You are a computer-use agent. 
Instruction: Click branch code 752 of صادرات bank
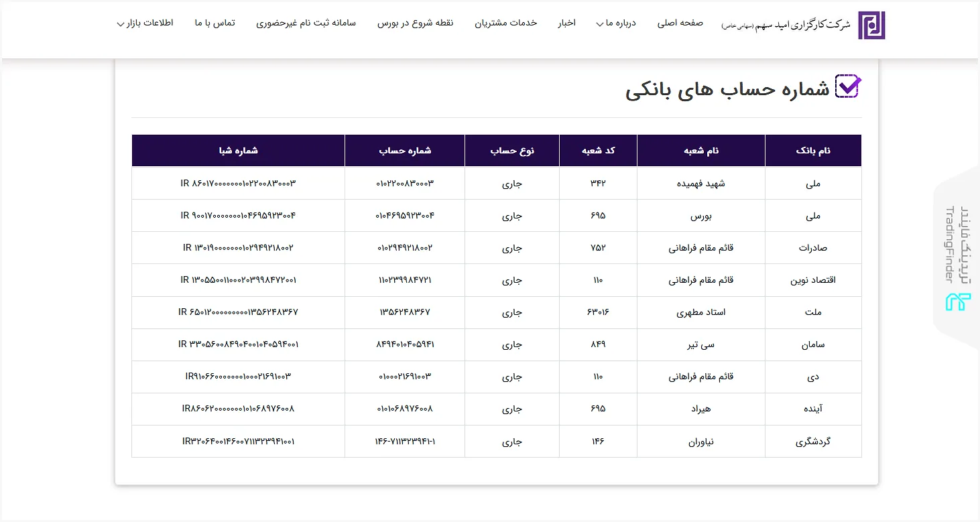pos(599,248)
